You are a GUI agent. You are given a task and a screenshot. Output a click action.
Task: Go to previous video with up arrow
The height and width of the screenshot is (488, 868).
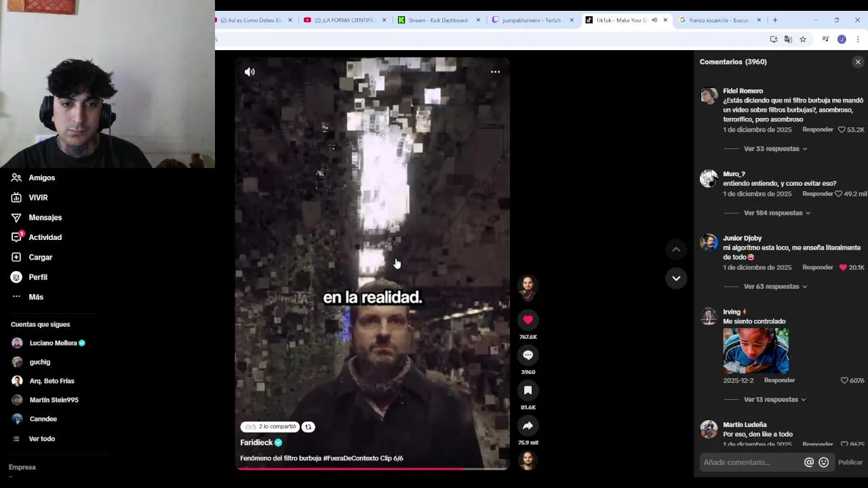[x=676, y=249]
